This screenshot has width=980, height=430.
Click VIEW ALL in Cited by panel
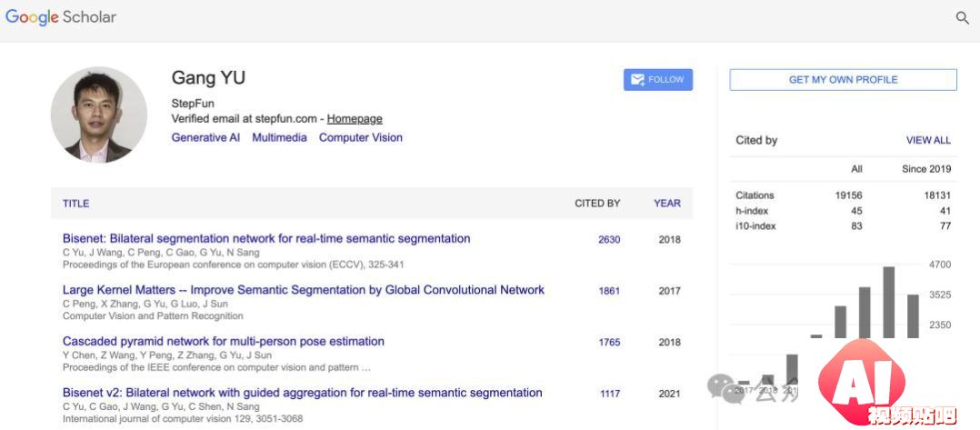[x=928, y=140]
